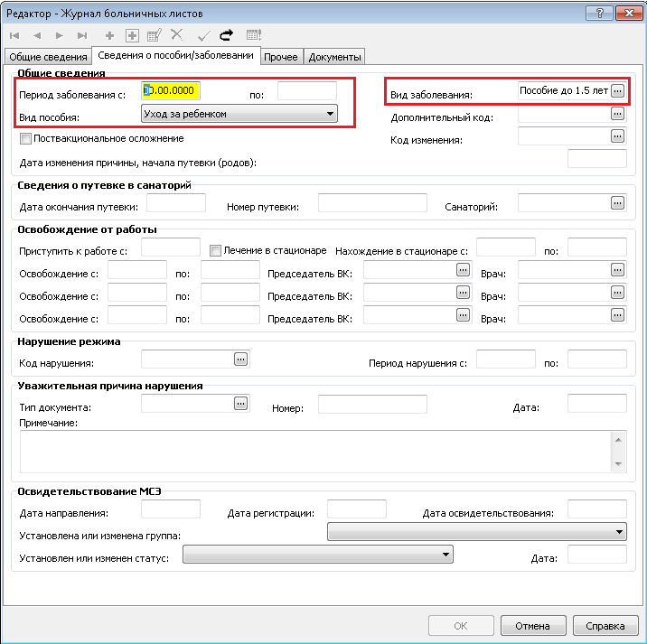Click the last record navigation arrow

tap(82, 35)
